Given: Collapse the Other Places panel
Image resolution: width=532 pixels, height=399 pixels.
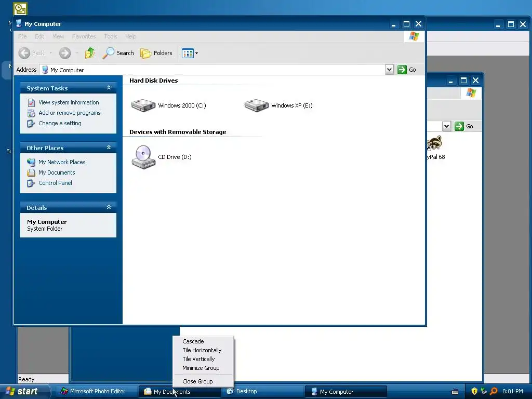Looking at the screenshot, I should point(109,148).
